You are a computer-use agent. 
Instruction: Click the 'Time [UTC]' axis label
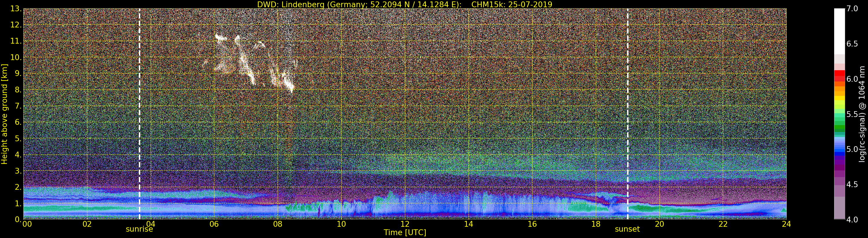[405, 232]
